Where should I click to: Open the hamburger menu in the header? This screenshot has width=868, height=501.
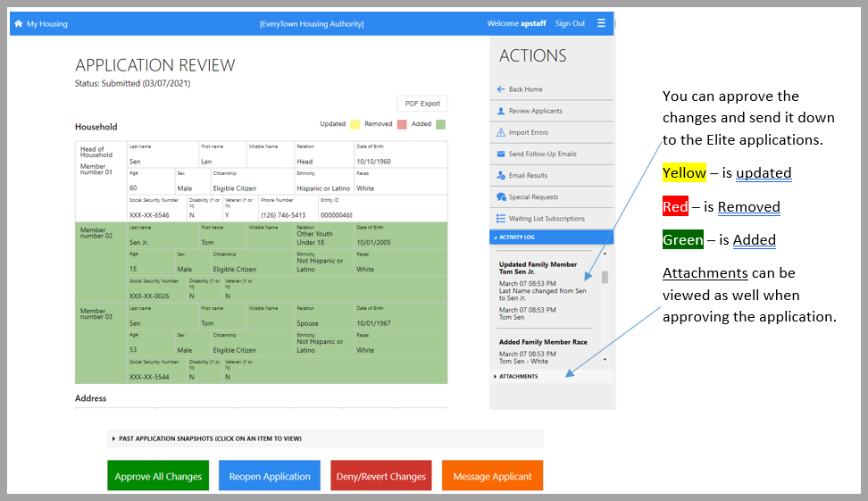[x=601, y=23]
